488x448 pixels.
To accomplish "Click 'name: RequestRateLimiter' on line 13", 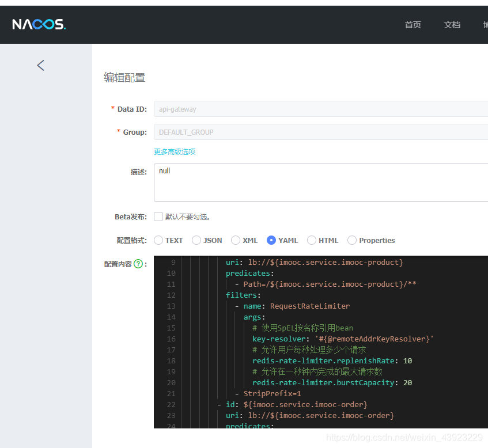I will point(297,306).
